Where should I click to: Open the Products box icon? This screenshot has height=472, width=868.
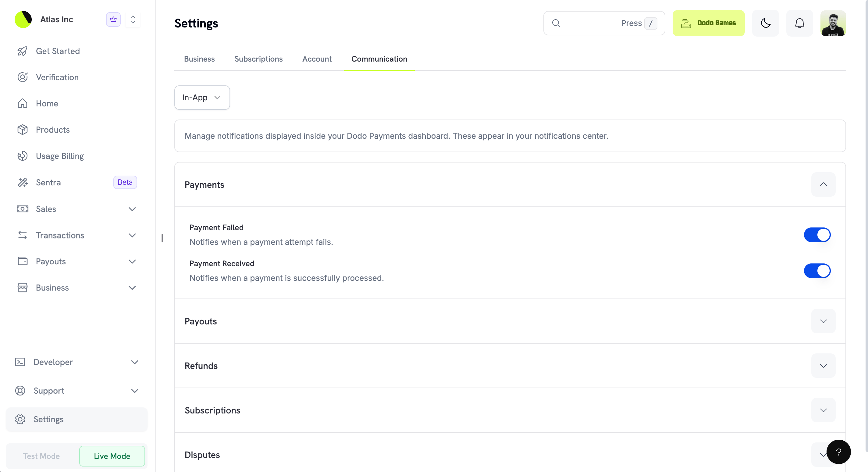tap(23, 130)
